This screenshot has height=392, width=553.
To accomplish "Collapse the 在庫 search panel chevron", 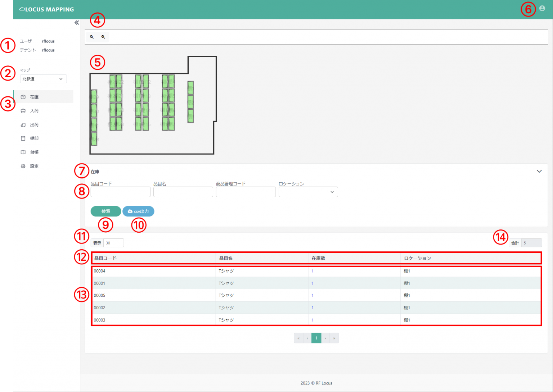I will 539,171.
